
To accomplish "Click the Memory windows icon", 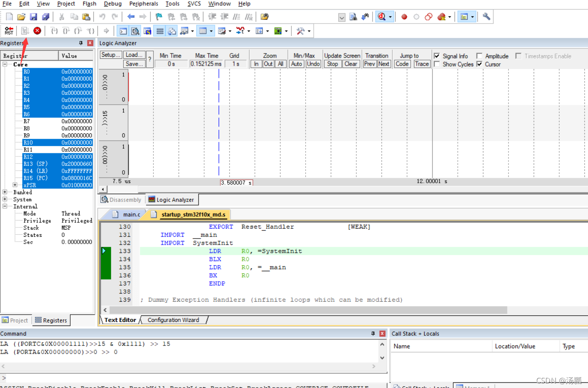I will 203,31.
